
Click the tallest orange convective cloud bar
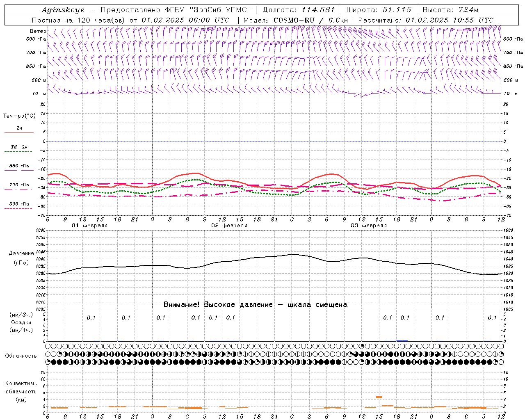point(379,397)
